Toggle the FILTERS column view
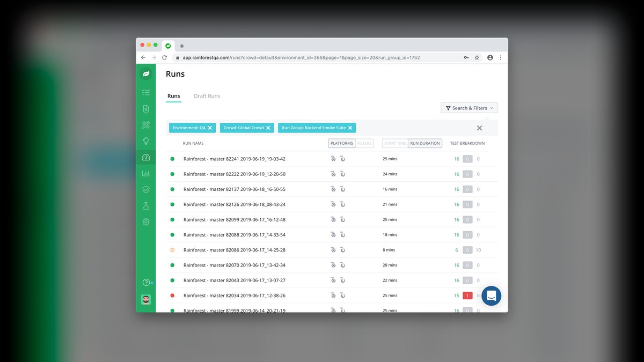The height and width of the screenshot is (362, 644). 364,143
